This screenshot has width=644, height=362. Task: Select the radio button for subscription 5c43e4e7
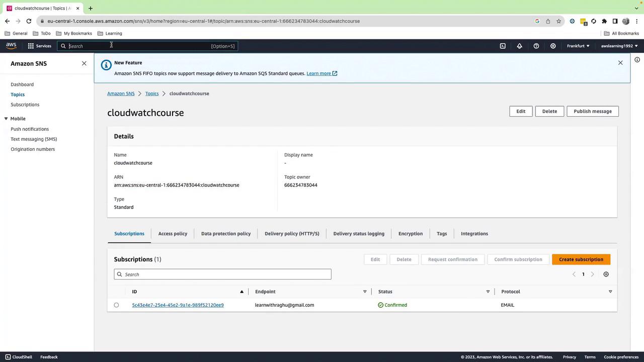coord(116,305)
